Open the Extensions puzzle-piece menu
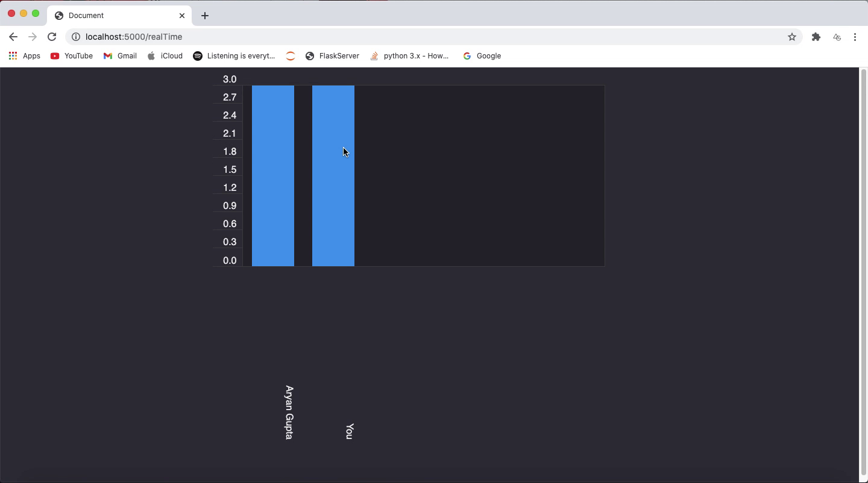This screenshot has height=483, width=868. coord(816,37)
